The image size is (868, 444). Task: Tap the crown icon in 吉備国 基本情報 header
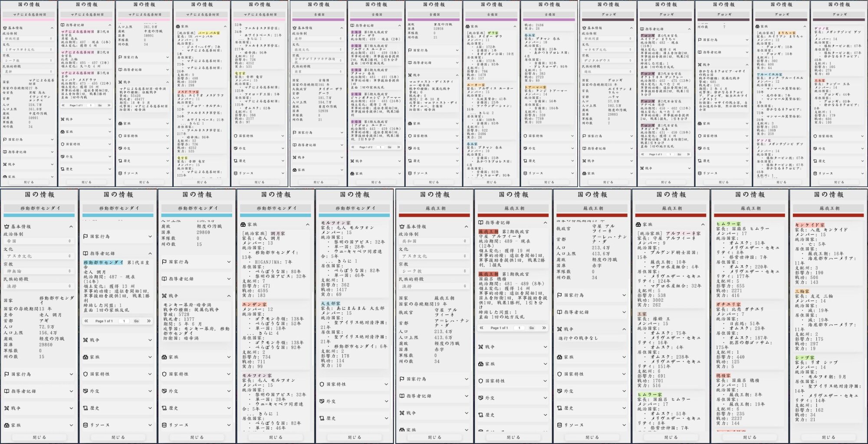click(x=294, y=28)
